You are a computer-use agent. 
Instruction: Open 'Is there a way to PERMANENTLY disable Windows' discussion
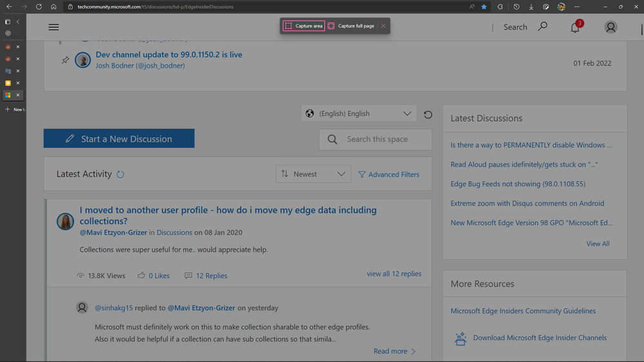point(531,145)
